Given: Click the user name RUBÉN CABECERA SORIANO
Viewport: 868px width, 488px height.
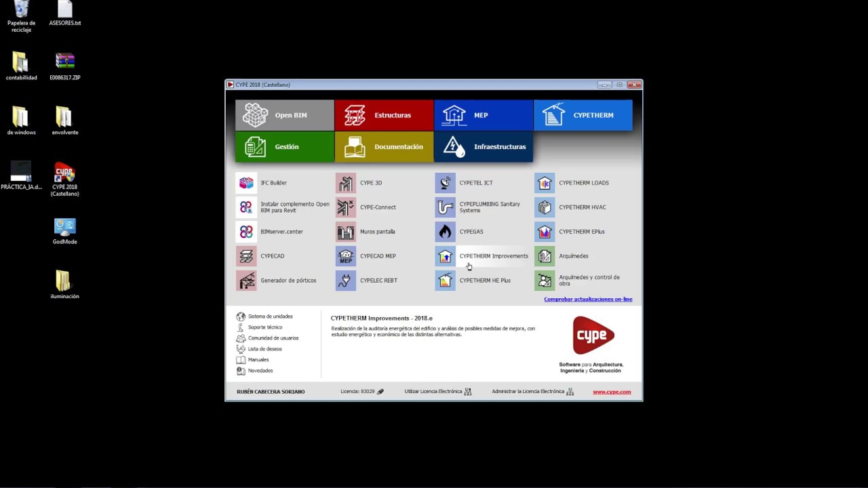Looking at the screenshot, I should click(x=271, y=392).
